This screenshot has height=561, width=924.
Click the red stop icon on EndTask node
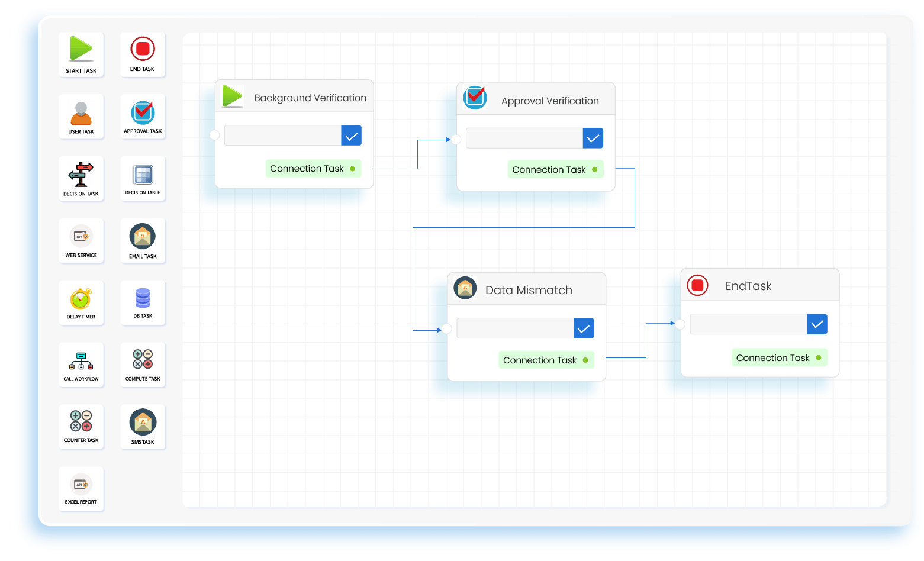pos(698,285)
